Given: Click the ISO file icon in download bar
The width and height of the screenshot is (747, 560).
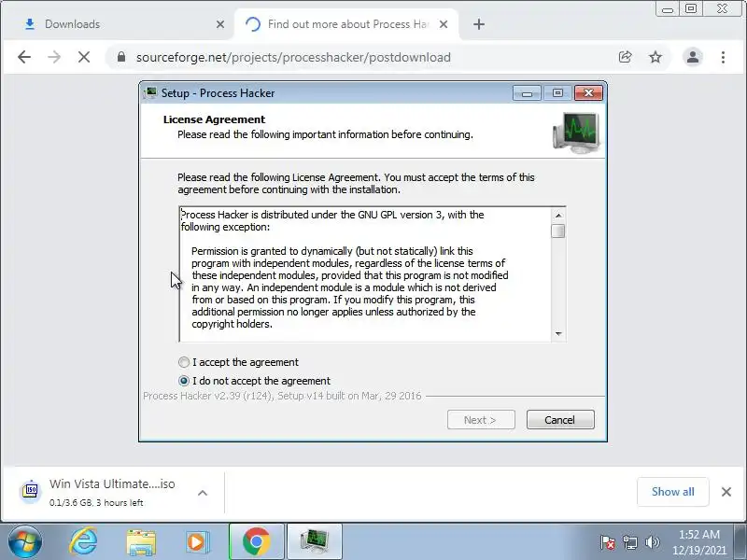Looking at the screenshot, I should click(x=31, y=492).
